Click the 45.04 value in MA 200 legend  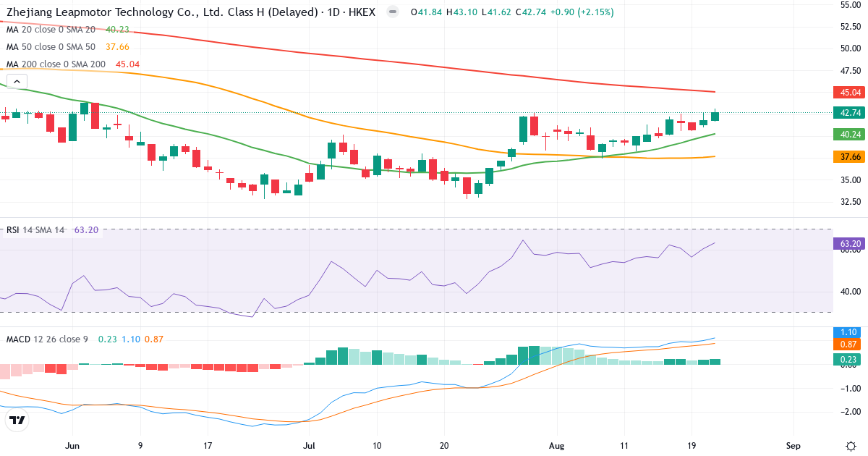127,64
